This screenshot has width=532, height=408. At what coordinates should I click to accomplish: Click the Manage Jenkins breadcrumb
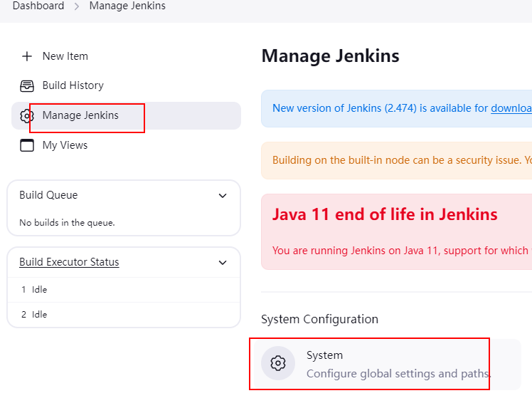point(127,6)
